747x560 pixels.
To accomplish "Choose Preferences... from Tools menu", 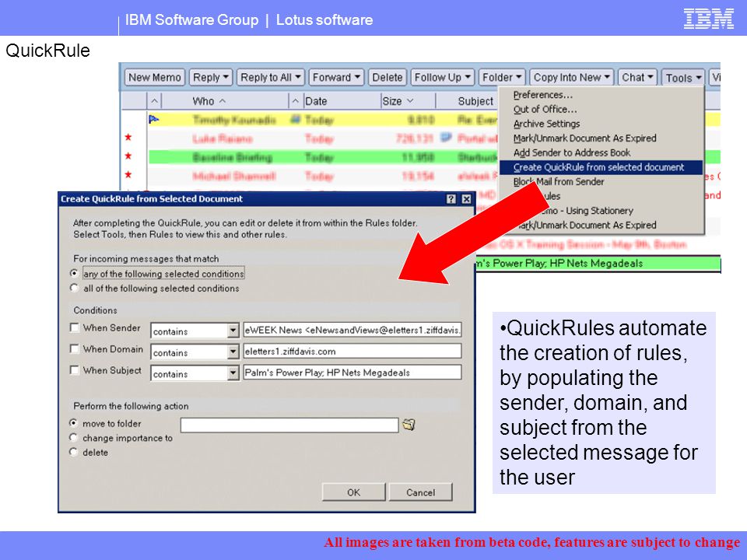I will click(542, 95).
